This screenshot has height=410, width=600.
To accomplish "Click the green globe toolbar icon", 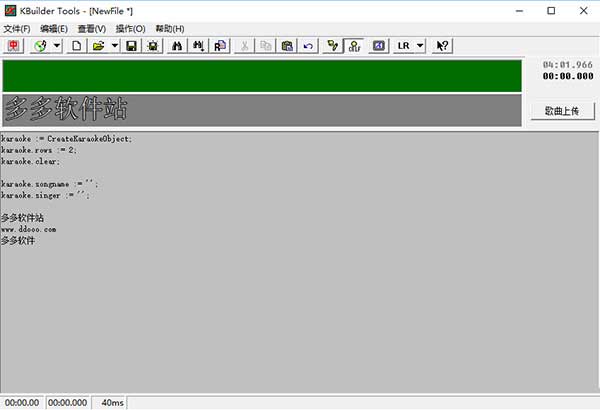I will point(40,46).
